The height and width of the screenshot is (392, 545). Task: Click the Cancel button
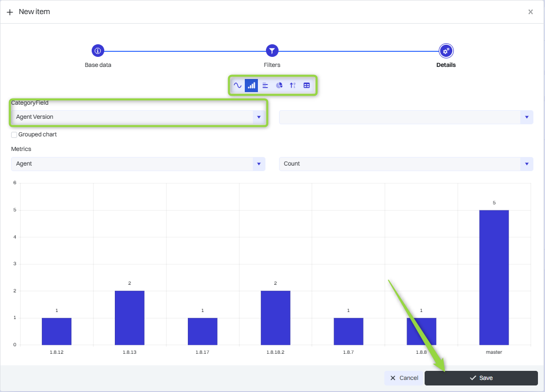click(403, 378)
